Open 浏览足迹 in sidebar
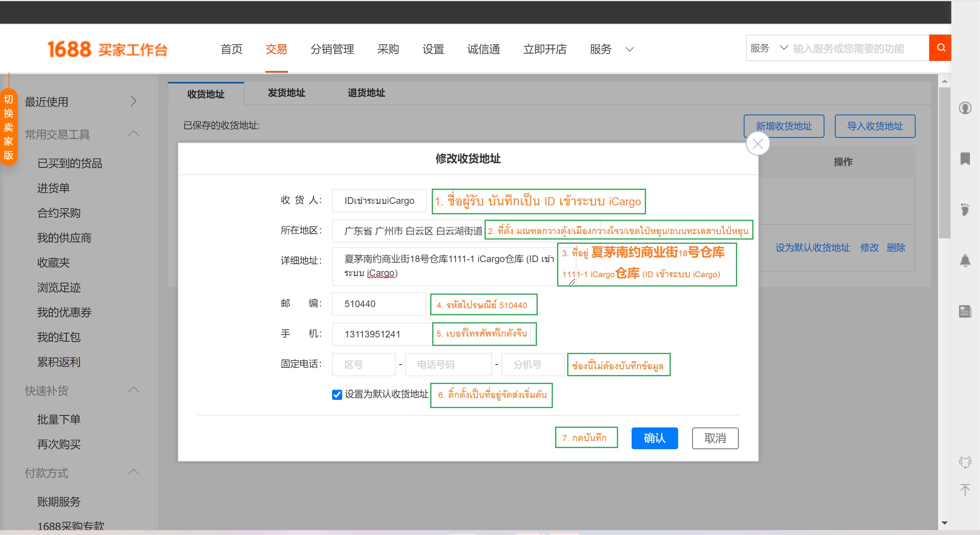 pyautogui.click(x=59, y=288)
